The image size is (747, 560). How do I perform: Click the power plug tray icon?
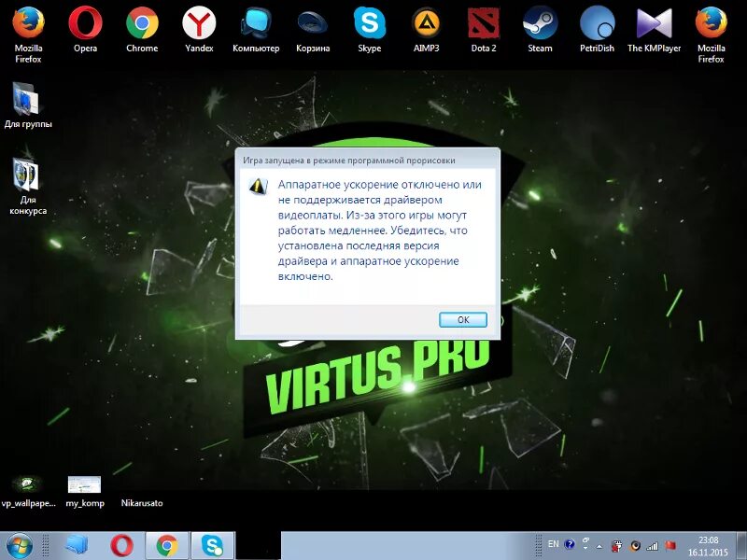(617, 545)
